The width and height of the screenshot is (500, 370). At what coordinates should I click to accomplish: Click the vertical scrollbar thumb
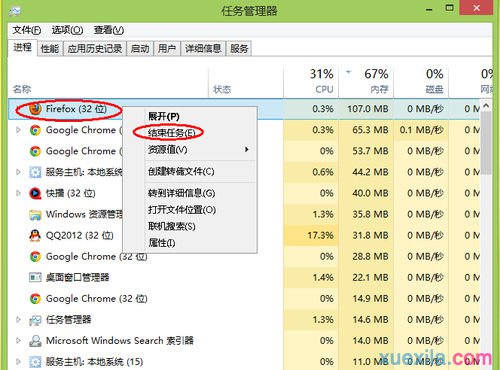[486, 143]
